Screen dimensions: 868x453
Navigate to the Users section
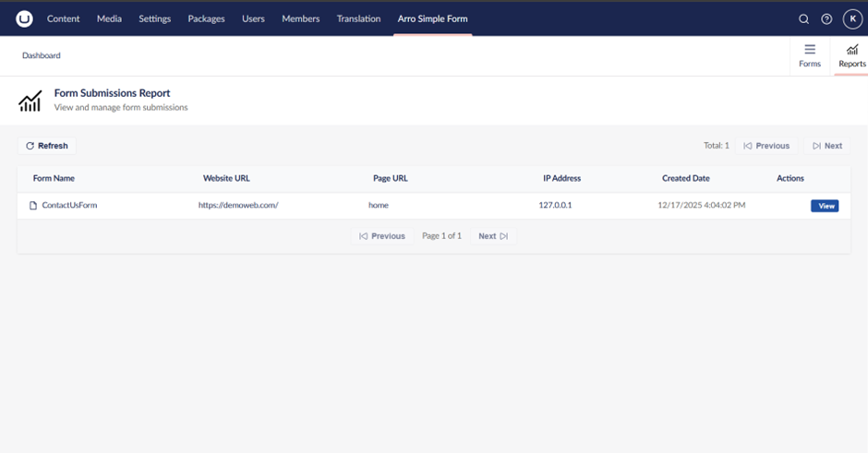[253, 18]
